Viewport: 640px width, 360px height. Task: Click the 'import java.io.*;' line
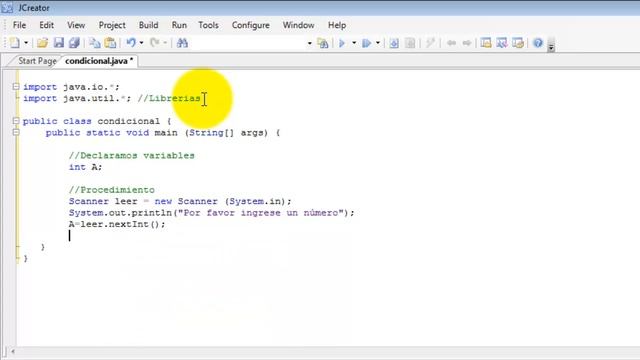click(71, 87)
